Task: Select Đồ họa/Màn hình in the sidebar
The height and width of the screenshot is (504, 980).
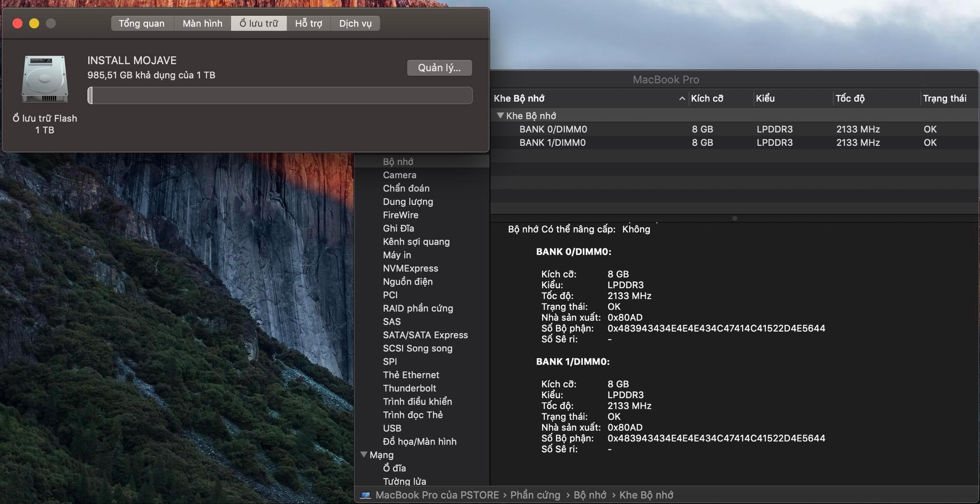Action: point(419,442)
